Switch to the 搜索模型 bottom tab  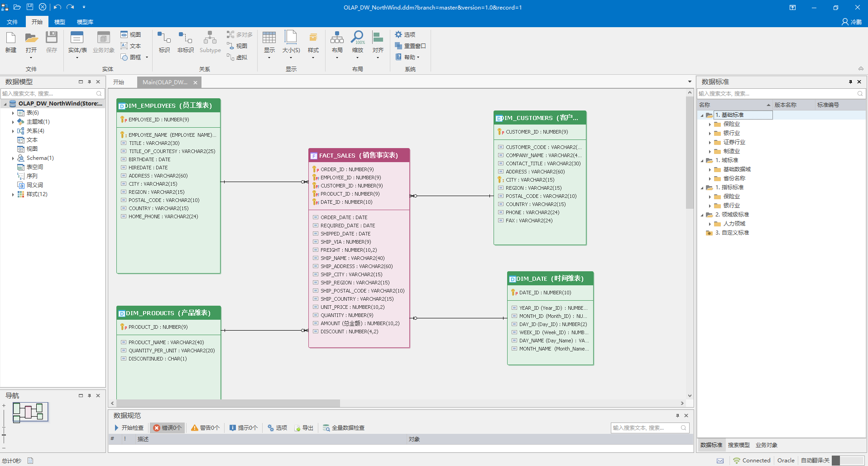point(739,445)
